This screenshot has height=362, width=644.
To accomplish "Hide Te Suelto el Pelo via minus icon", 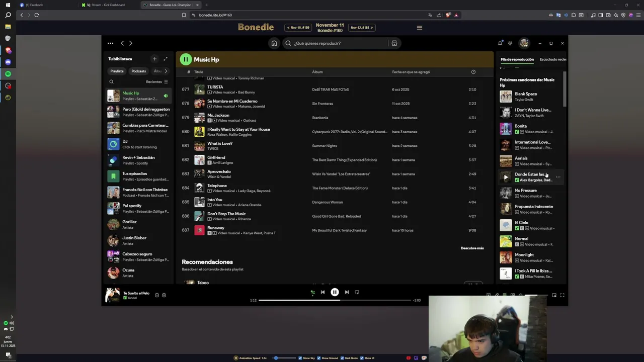I will tap(157, 295).
